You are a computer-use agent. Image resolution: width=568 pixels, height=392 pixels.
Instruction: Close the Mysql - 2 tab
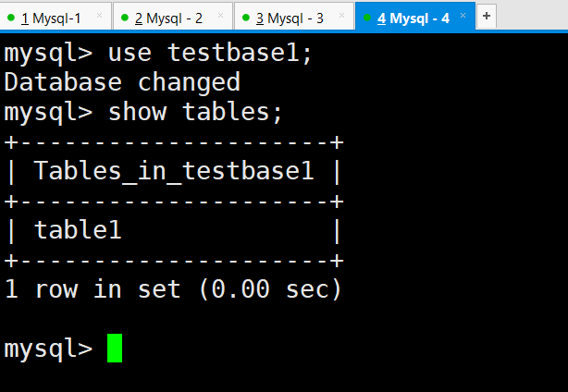click(220, 16)
